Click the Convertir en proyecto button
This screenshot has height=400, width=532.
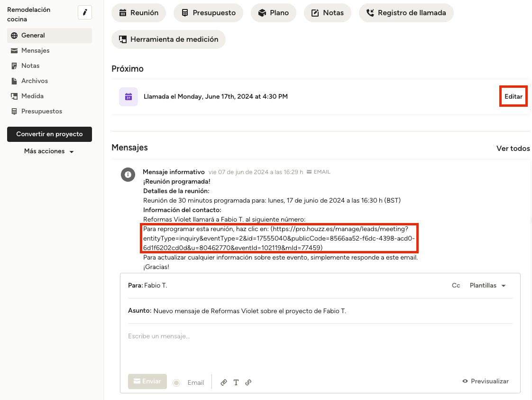point(49,134)
